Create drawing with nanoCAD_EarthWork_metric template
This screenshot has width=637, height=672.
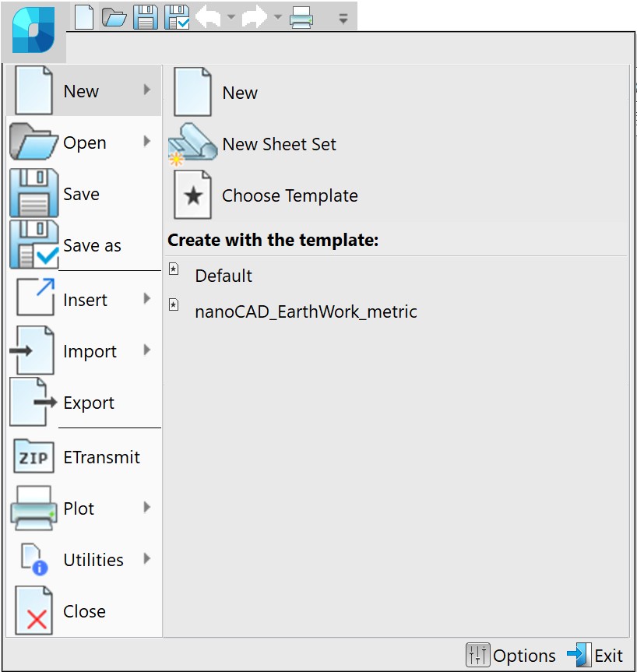[305, 312]
